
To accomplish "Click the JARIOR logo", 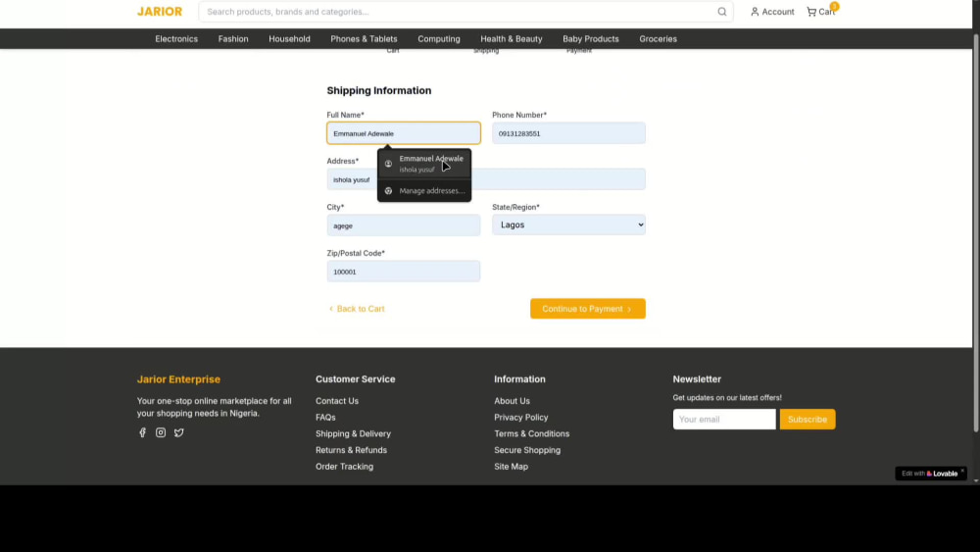I will 160,11.
